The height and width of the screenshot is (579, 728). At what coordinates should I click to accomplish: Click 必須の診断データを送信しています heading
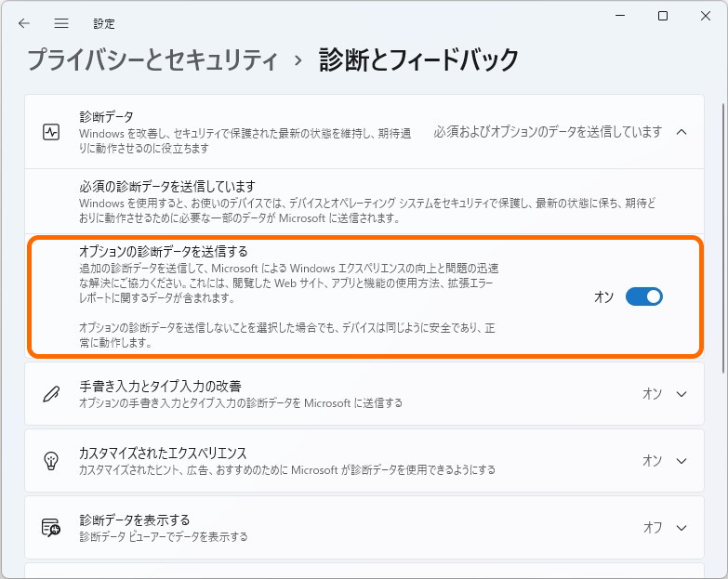(167, 187)
